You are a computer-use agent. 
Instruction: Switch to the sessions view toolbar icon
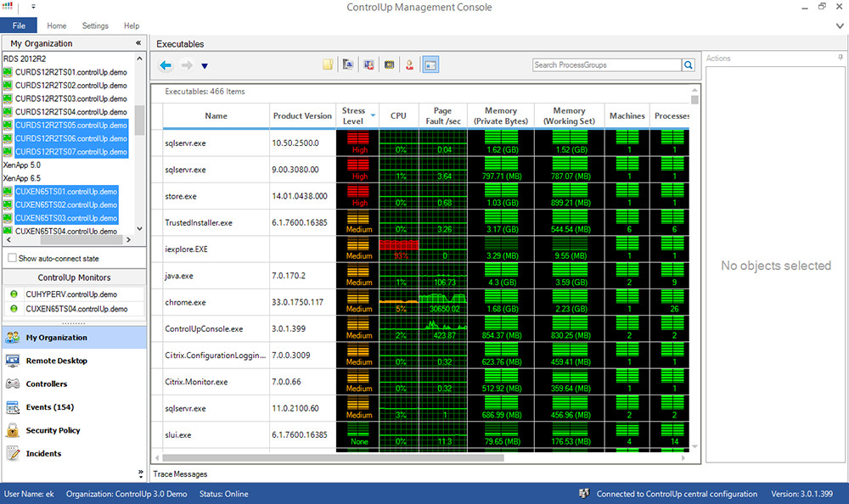pyautogui.click(x=368, y=65)
